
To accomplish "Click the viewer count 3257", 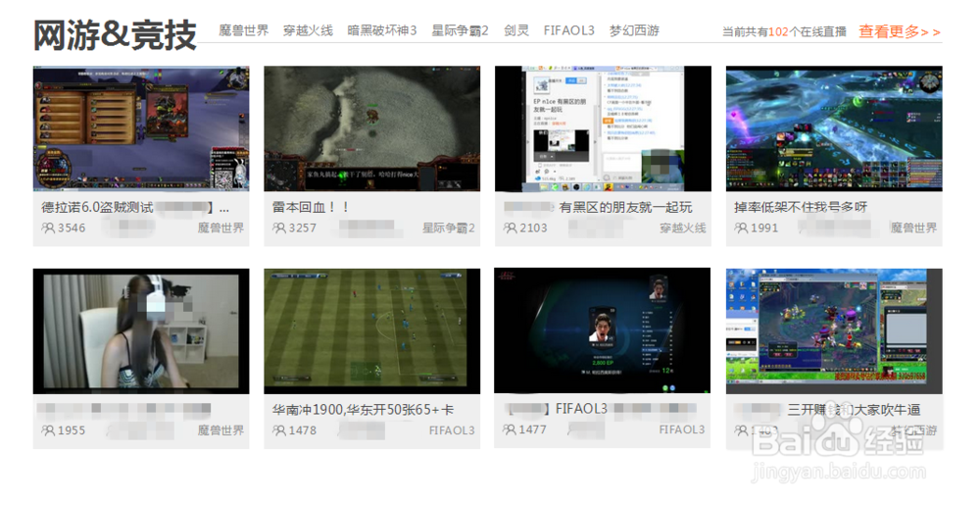I will pyautogui.click(x=303, y=228).
